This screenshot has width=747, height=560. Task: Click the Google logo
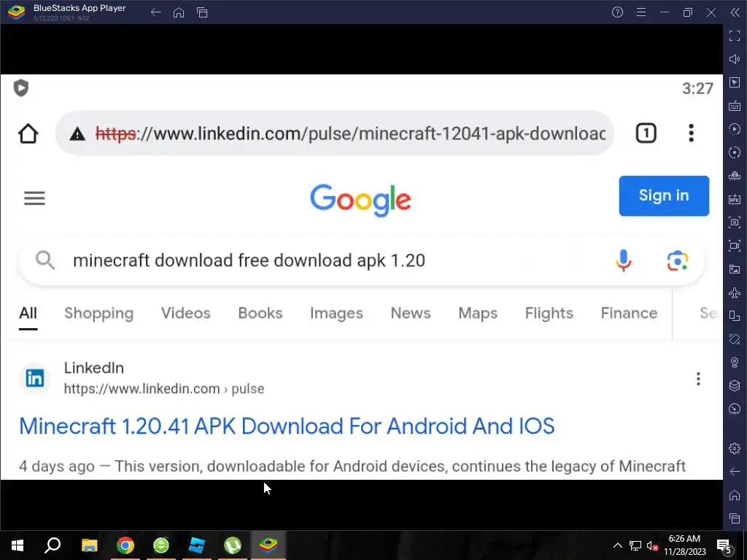[x=360, y=200]
